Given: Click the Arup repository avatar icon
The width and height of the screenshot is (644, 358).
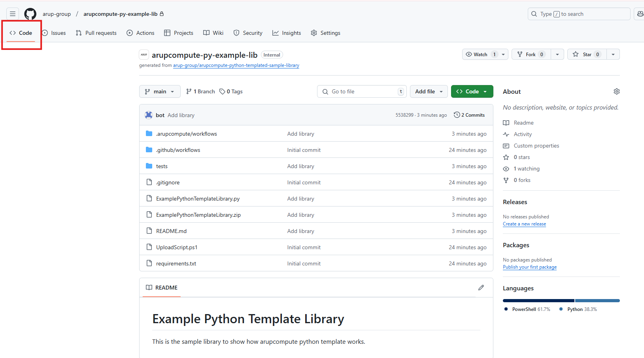Looking at the screenshot, I should tap(144, 55).
